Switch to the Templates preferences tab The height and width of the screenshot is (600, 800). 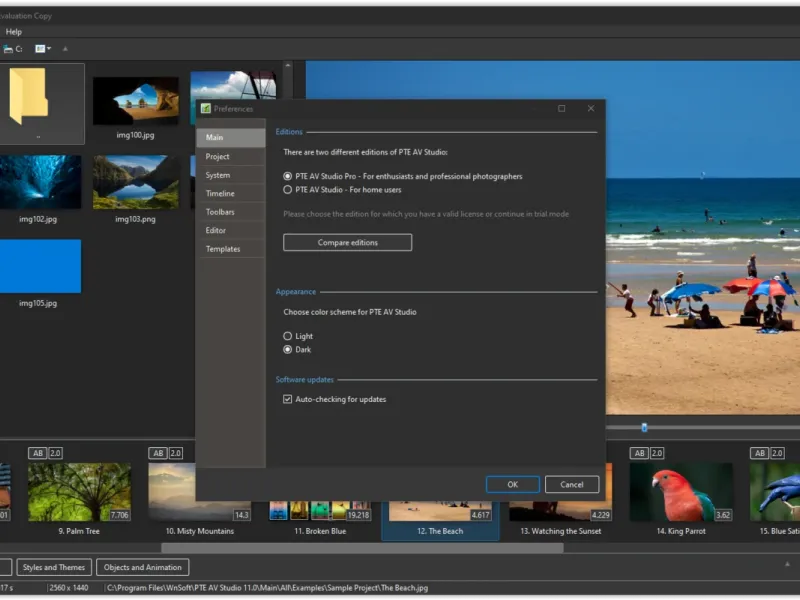(231, 249)
